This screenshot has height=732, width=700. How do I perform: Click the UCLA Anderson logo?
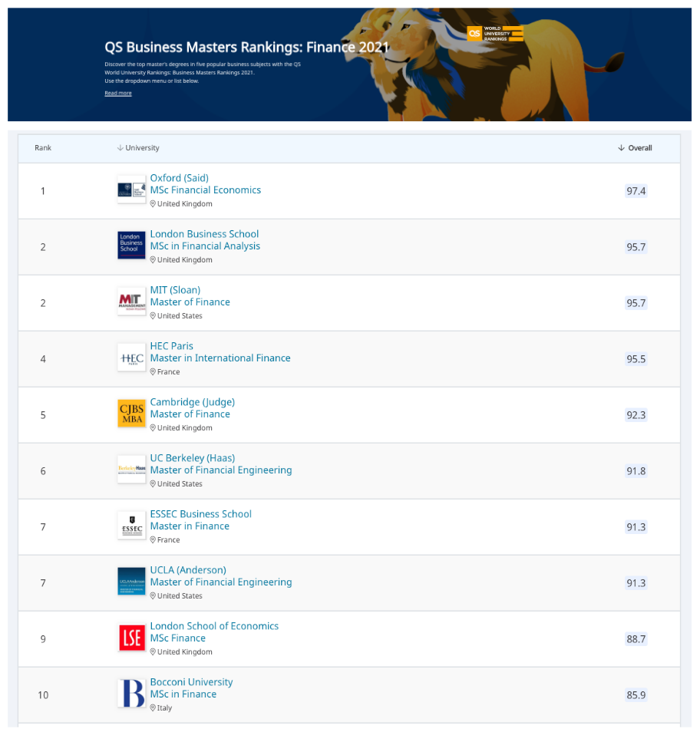click(x=132, y=582)
